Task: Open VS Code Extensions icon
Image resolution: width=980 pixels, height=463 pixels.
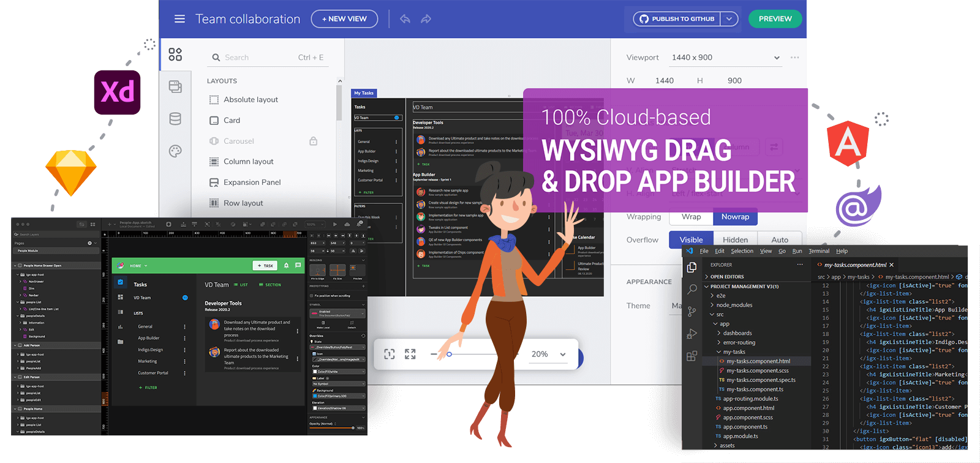Action: coord(692,356)
